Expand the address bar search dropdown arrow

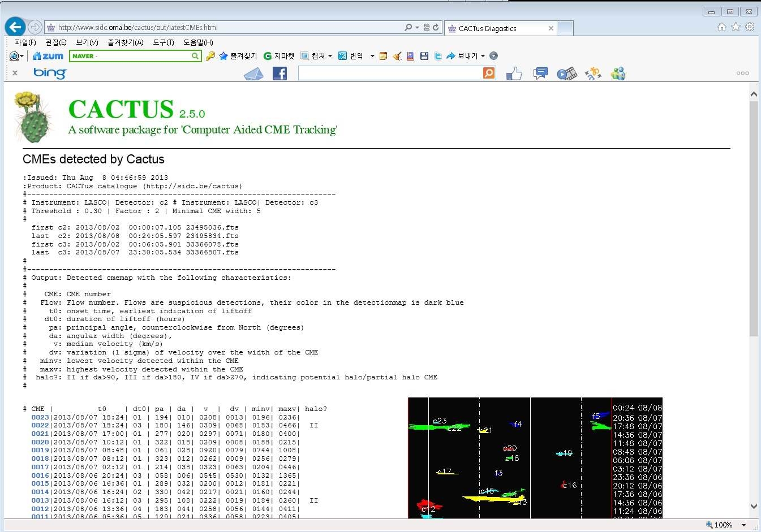point(418,27)
